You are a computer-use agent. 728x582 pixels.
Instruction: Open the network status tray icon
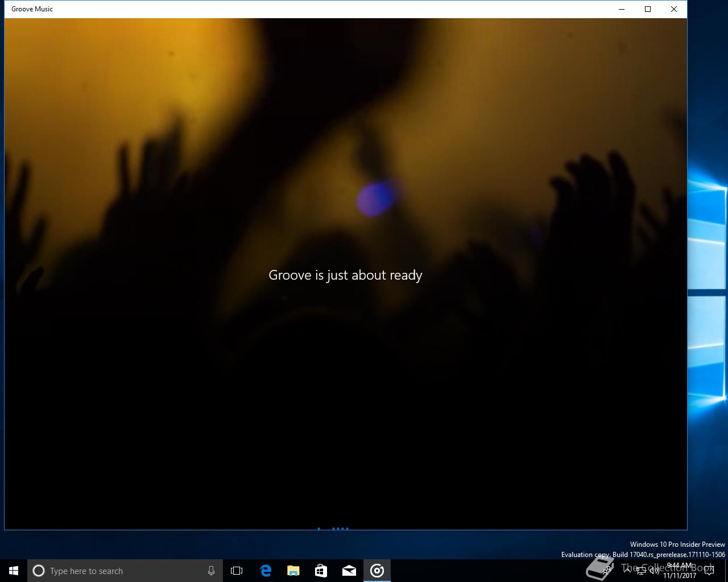pos(641,571)
